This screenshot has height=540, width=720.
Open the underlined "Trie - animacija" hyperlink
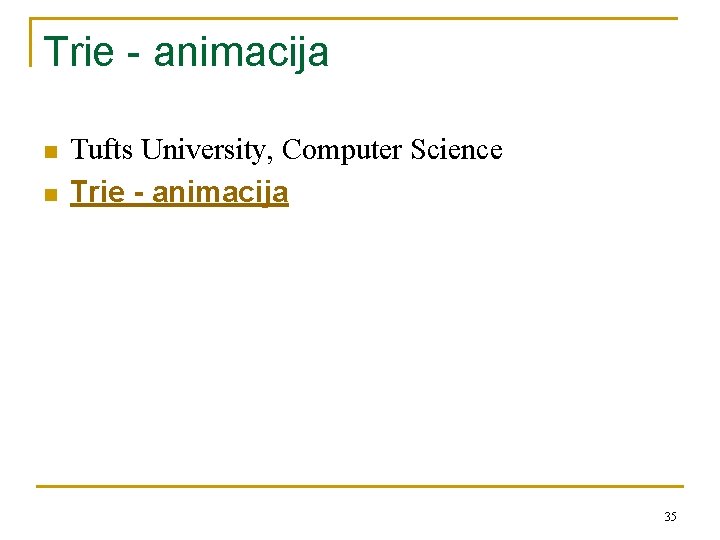[x=180, y=192]
